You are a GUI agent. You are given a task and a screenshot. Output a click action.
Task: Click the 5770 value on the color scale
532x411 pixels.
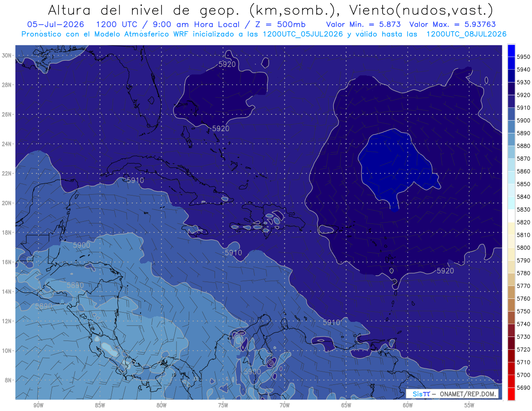coord(524,286)
